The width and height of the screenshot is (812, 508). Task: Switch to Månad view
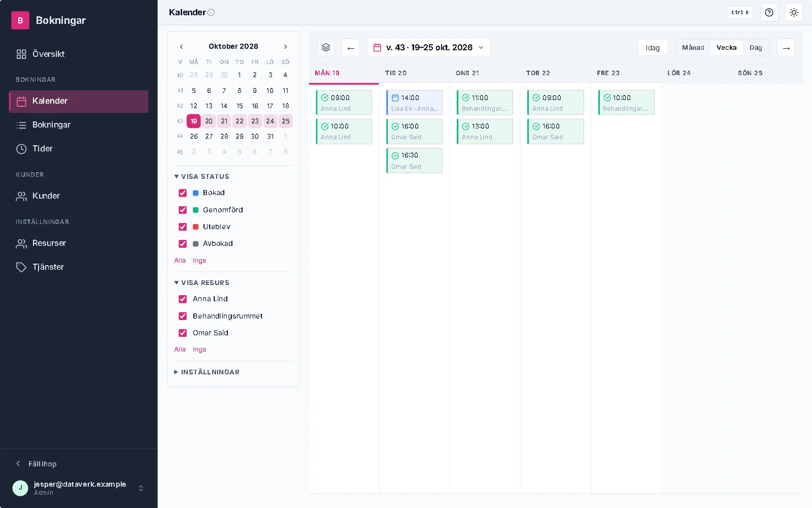pos(693,48)
